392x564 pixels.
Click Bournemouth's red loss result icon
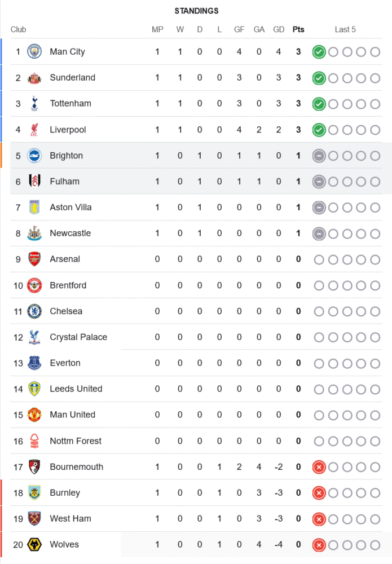coord(319,467)
